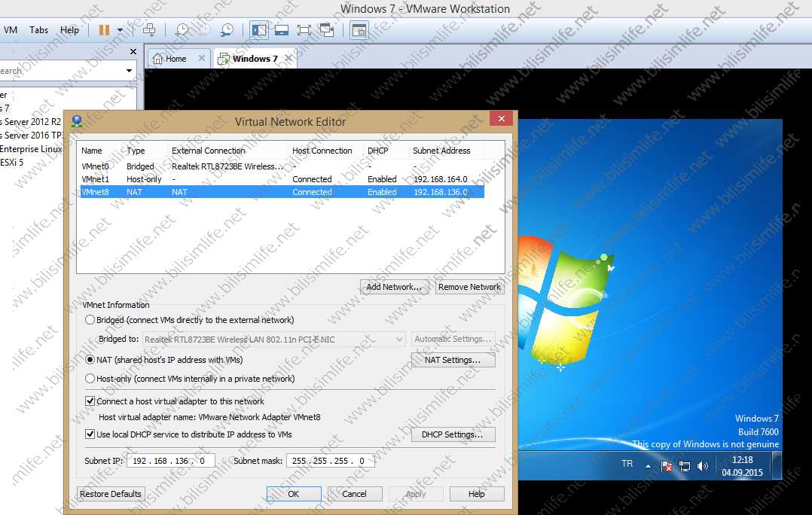Select the VMnet0 Bridged row

click(x=282, y=166)
